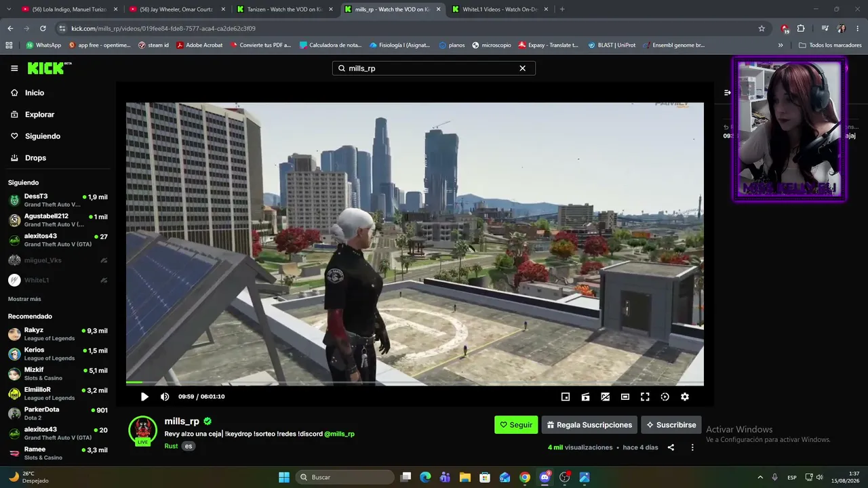Switch to theater mode
This screenshot has width=868, height=488.
click(x=625, y=396)
